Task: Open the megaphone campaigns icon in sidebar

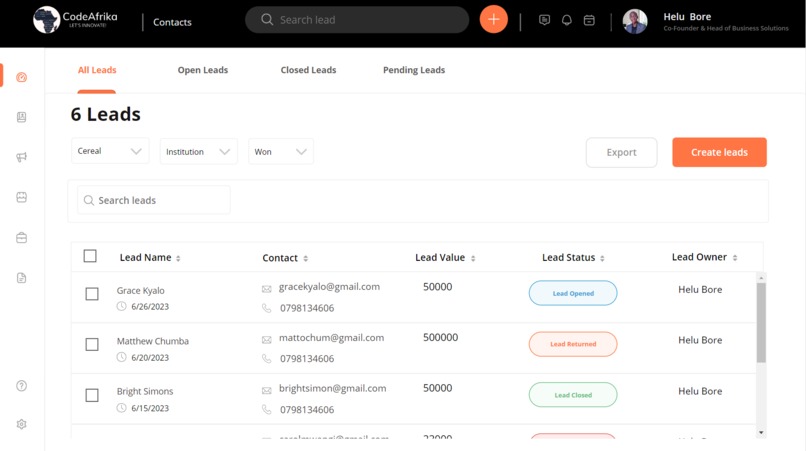Action: click(22, 157)
